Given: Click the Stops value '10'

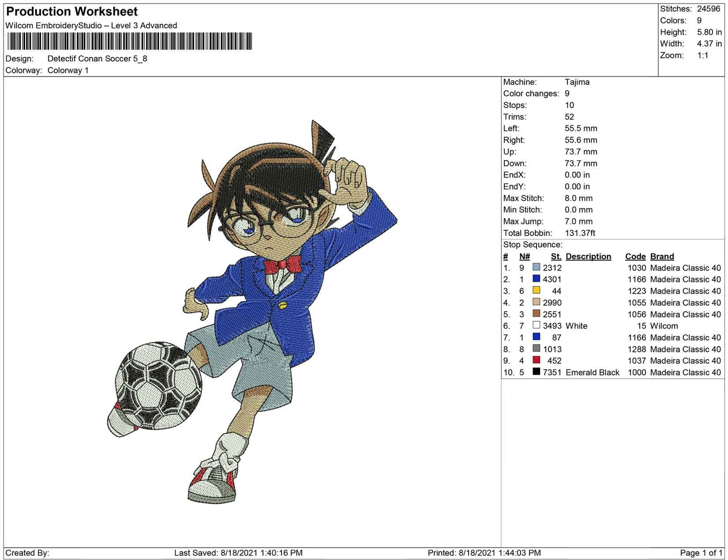Looking at the screenshot, I should click(x=569, y=105).
